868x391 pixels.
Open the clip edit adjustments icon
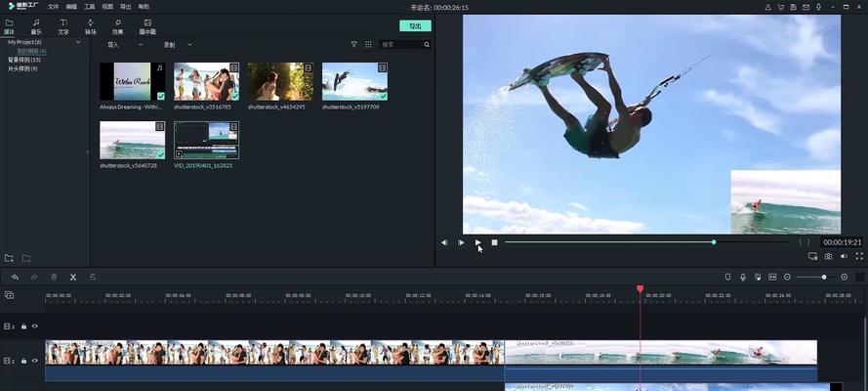pos(93,277)
